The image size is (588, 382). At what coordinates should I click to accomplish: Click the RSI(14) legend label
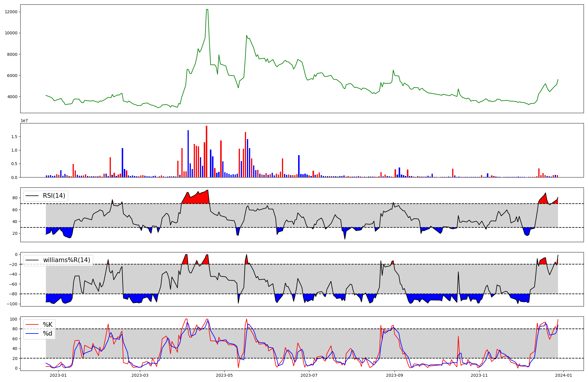[54, 196]
